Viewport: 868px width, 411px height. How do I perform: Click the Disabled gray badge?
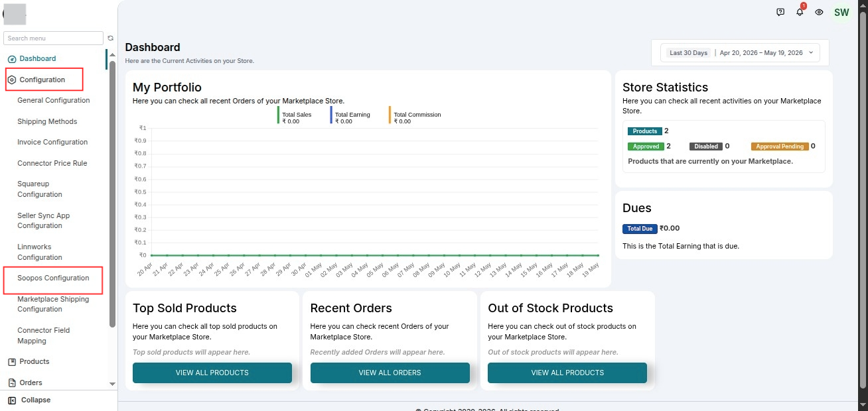coord(706,147)
